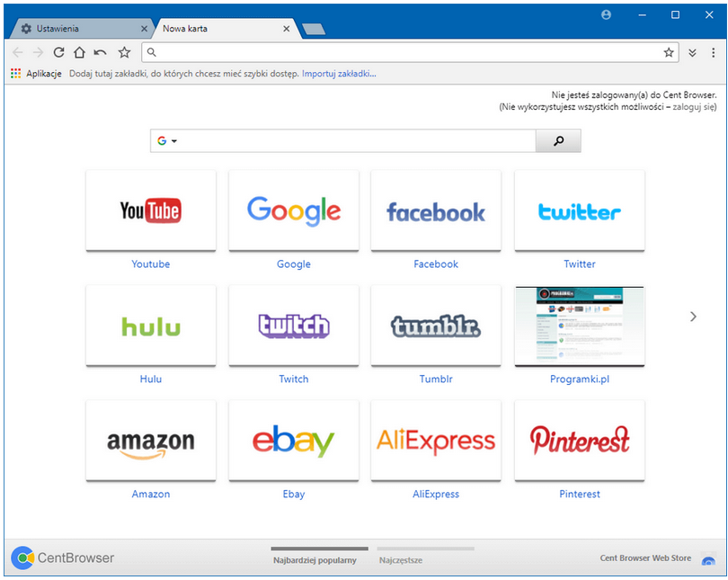Click the Hulu text link
This screenshot has height=580, width=728.
click(x=151, y=379)
